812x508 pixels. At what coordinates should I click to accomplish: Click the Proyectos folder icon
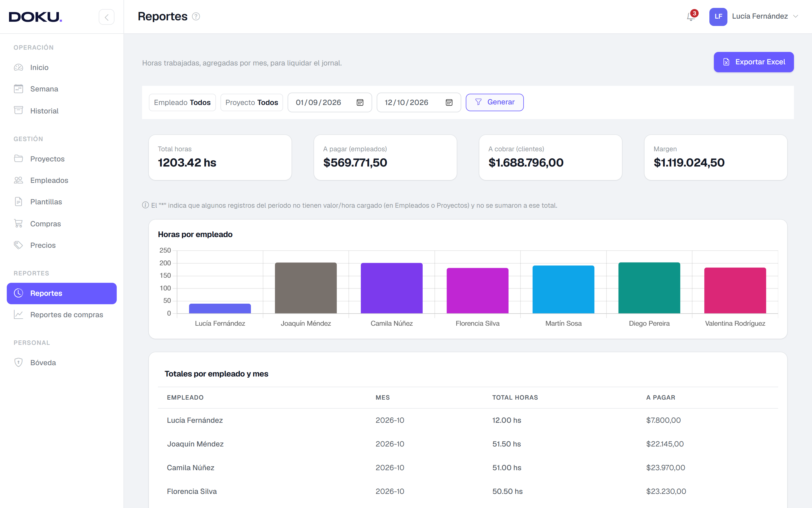click(x=18, y=159)
